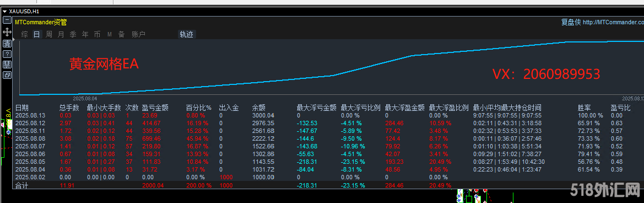The width and height of the screenshot is (644, 203).
Task: Open the 备 tab
Action: click(x=122, y=35)
